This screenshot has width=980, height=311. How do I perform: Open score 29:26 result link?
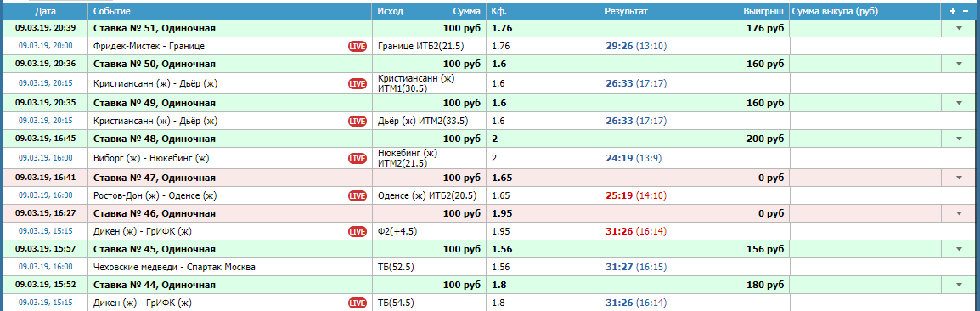(x=619, y=46)
